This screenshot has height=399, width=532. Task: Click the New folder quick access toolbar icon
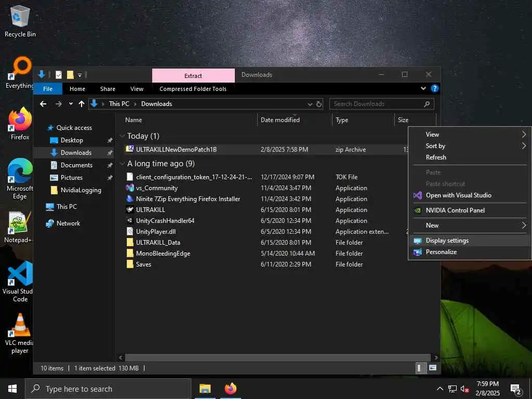click(70, 75)
